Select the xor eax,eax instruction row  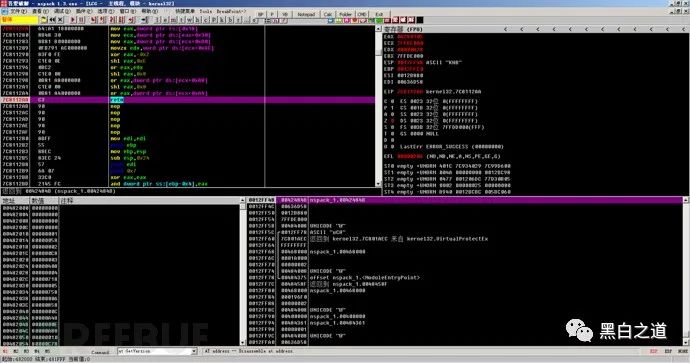pyautogui.click(x=188, y=177)
